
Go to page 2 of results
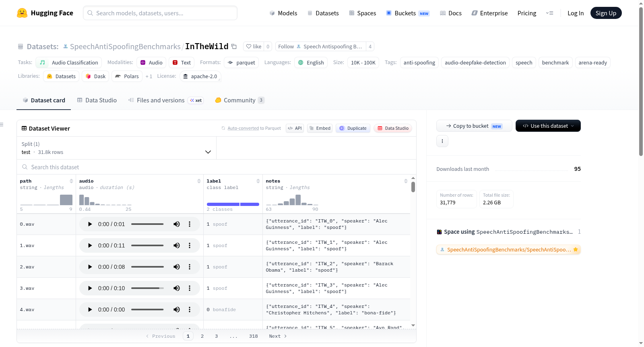[202, 336]
